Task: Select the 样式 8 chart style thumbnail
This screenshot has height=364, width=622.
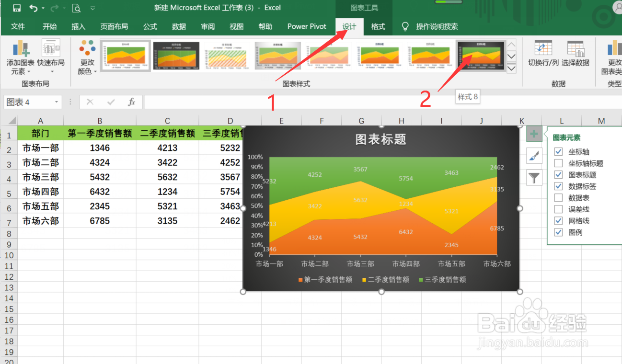Action: pyautogui.click(x=481, y=56)
